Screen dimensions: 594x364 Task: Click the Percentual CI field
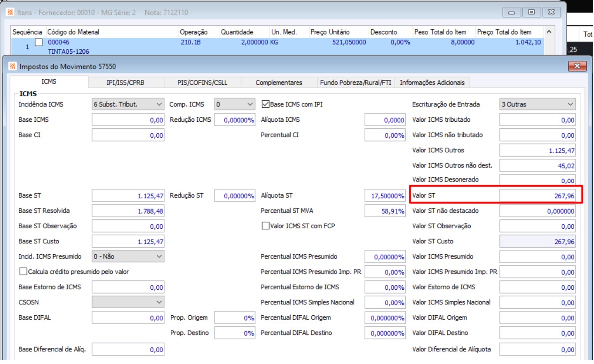tap(385, 135)
